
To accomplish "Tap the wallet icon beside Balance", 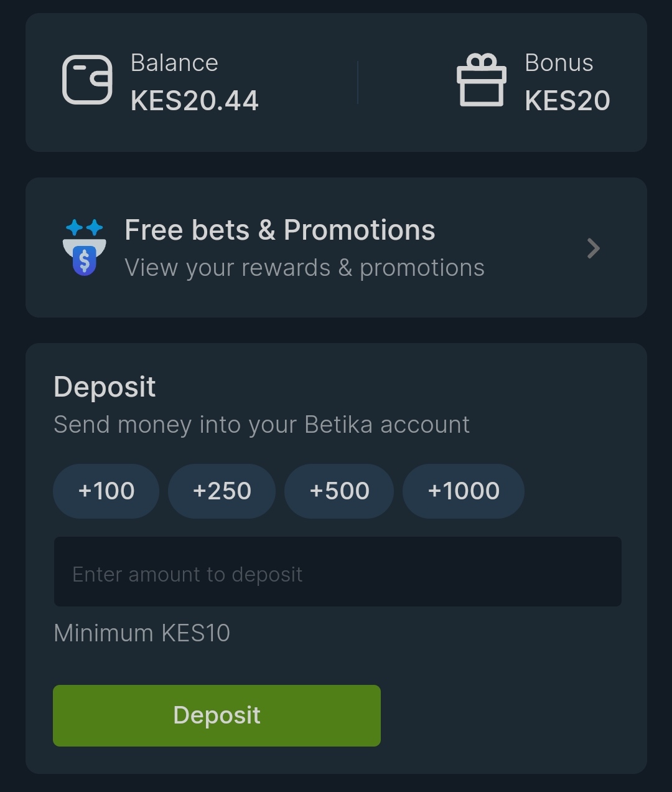I will click(x=87, y=80).
